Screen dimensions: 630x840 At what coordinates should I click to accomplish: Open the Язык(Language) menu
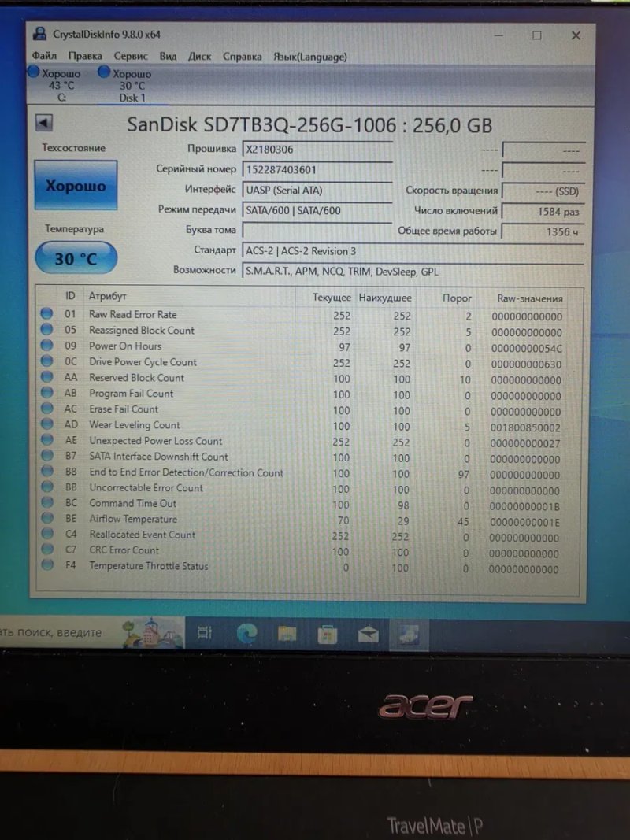310,56
